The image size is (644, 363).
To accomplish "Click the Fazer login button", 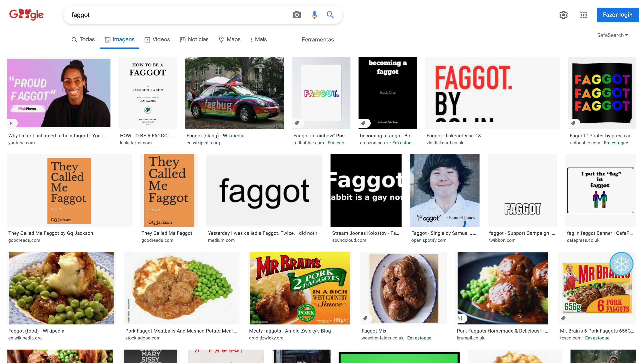I will (x=618, y=15).
